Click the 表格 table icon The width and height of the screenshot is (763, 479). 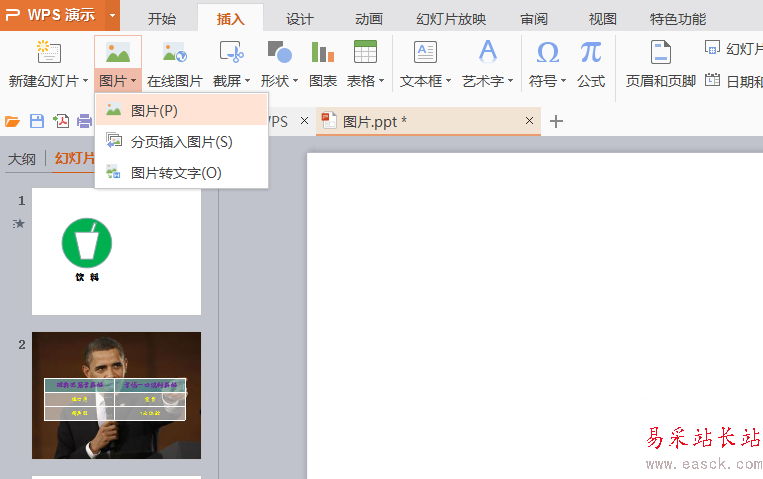click(x=365, y=52)
